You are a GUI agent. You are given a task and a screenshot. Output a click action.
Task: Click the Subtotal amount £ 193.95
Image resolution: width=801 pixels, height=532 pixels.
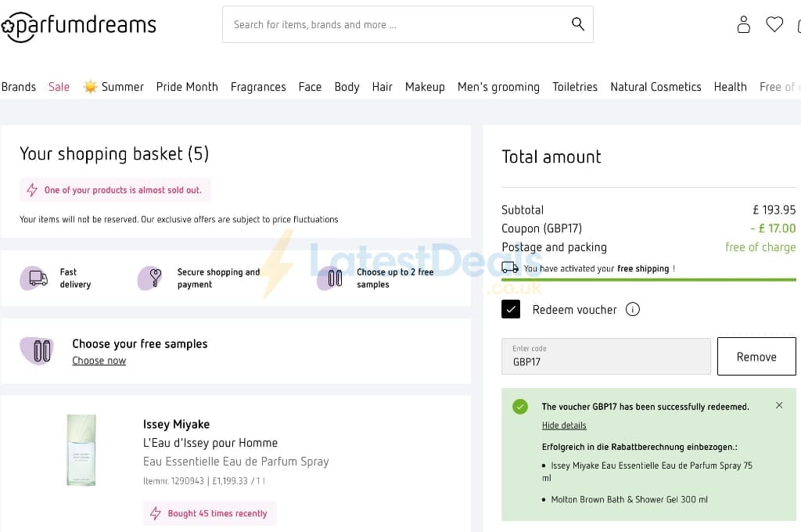774,210
